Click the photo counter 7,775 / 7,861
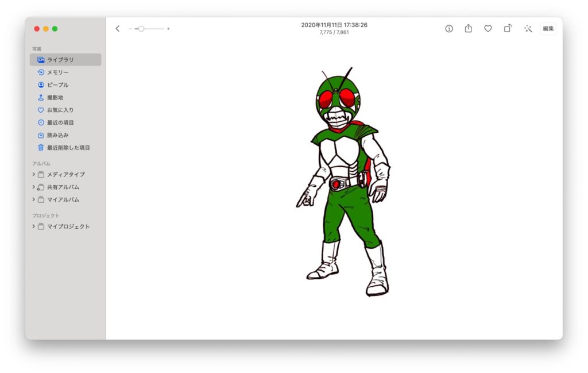The width and height of the screenshot is (588, 373). click(x=334, y=33)
